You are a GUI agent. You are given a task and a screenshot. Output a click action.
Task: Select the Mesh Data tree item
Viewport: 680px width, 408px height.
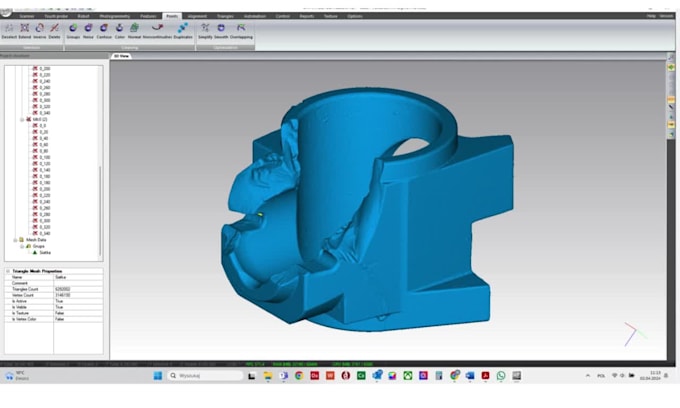coord(36,240)
